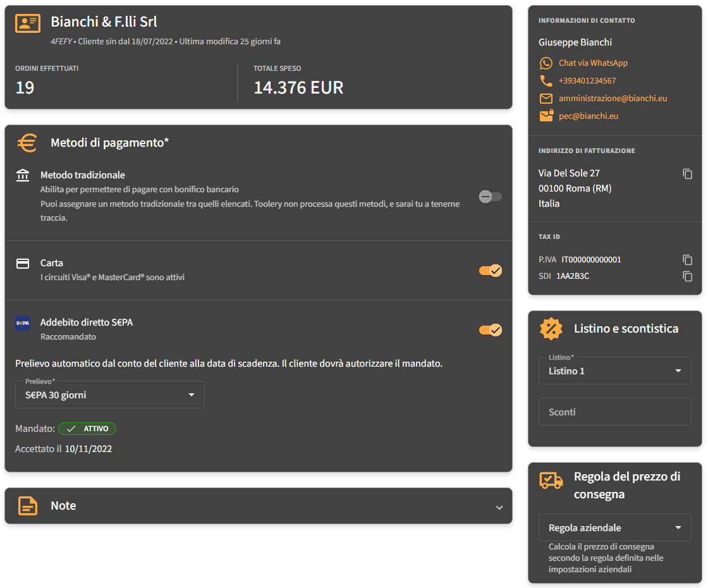Email amministrazione@bianchi.eu
708x588 pixels.
point(613,99)
